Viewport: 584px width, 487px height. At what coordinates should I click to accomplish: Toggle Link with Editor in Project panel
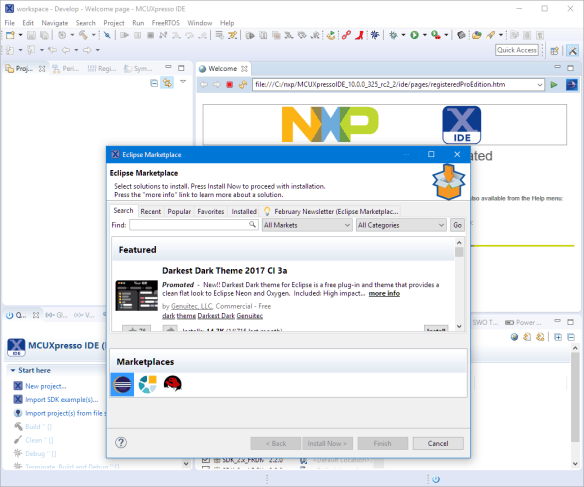tap(167, 83)
